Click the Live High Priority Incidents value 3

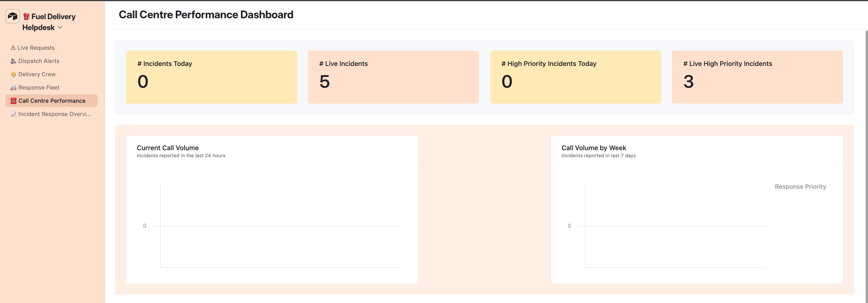688,82
